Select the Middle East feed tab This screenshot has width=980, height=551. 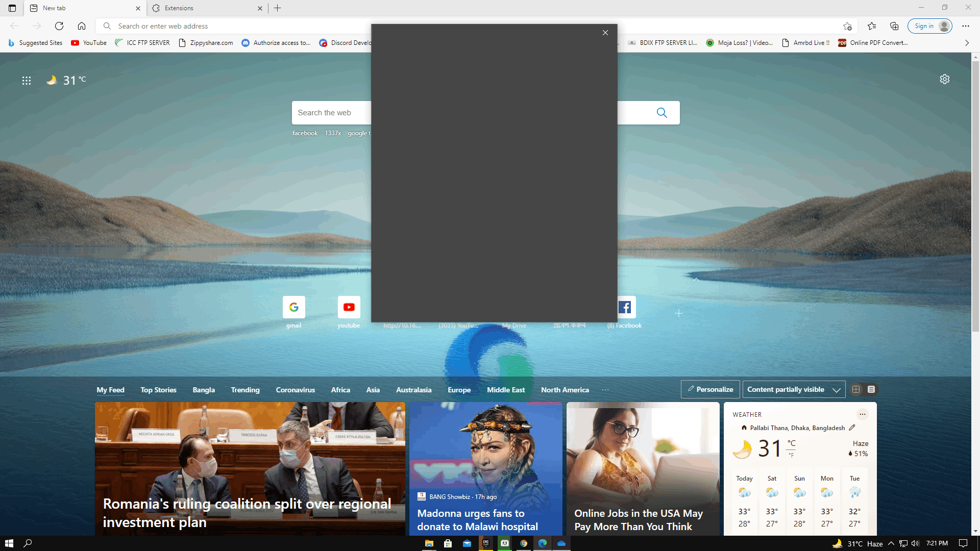click(x=506, y=390)
